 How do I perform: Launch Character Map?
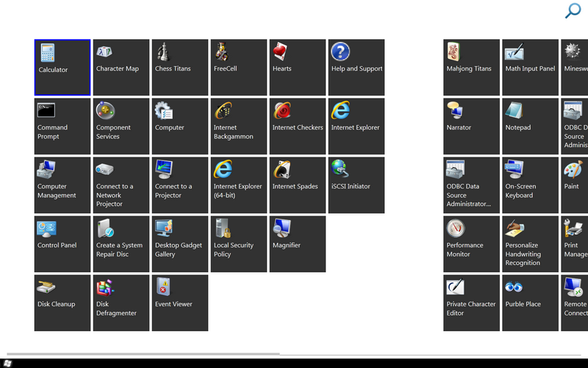121,68
